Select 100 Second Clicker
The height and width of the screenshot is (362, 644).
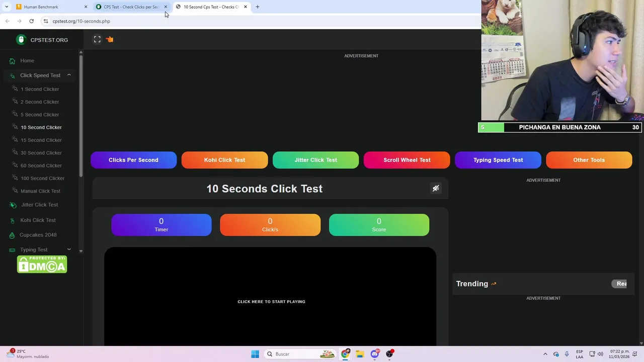click(x=43, y=178)
